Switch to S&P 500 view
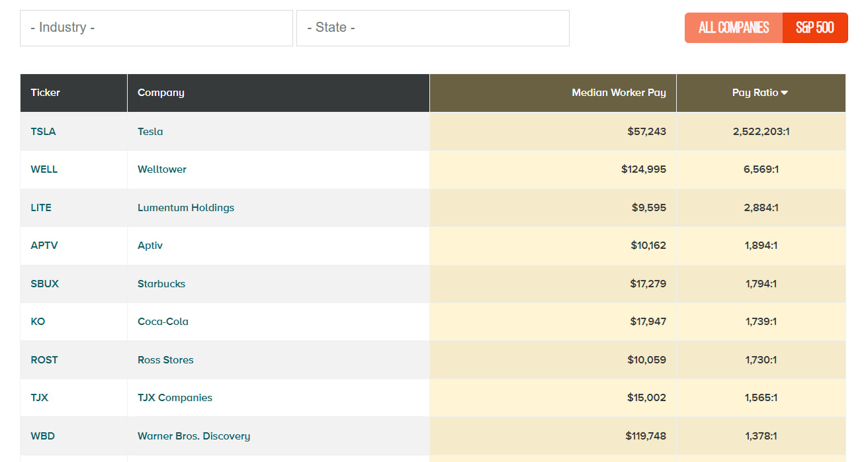868x462 pixels. pyautogui.click(x=815, y=28)
